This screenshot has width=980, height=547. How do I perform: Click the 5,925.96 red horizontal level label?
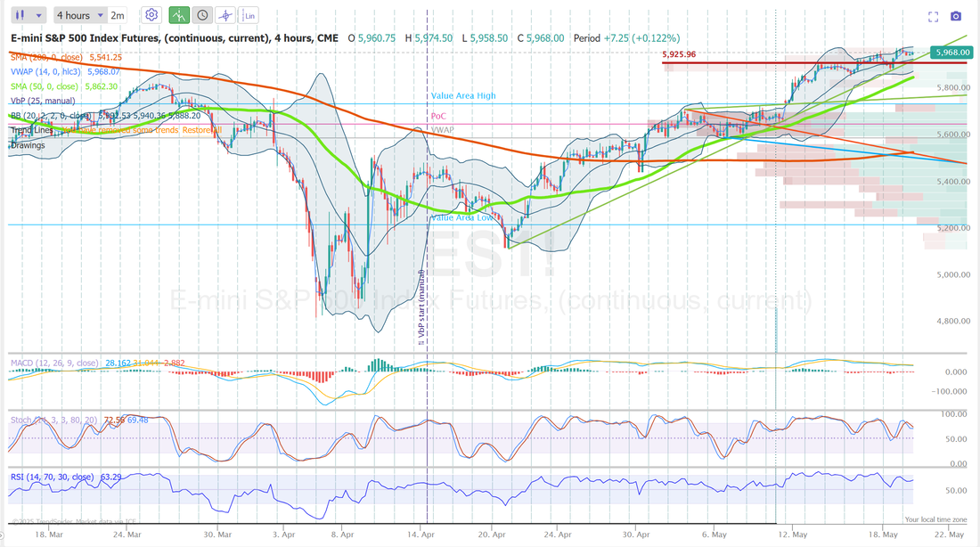pos(679,54)
